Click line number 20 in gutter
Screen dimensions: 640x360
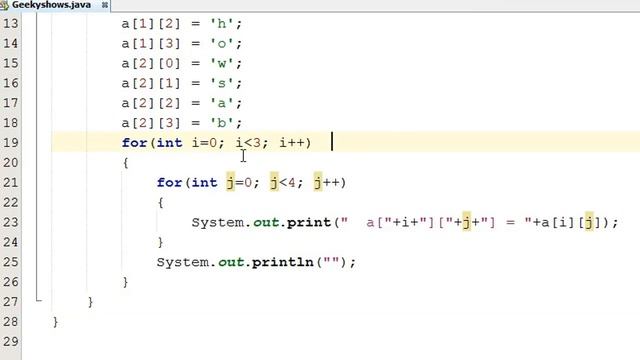coord(11,163)
